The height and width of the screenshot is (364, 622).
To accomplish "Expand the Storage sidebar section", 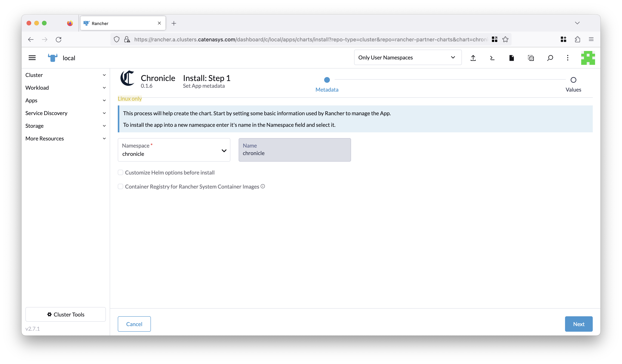I will point(66,126).
